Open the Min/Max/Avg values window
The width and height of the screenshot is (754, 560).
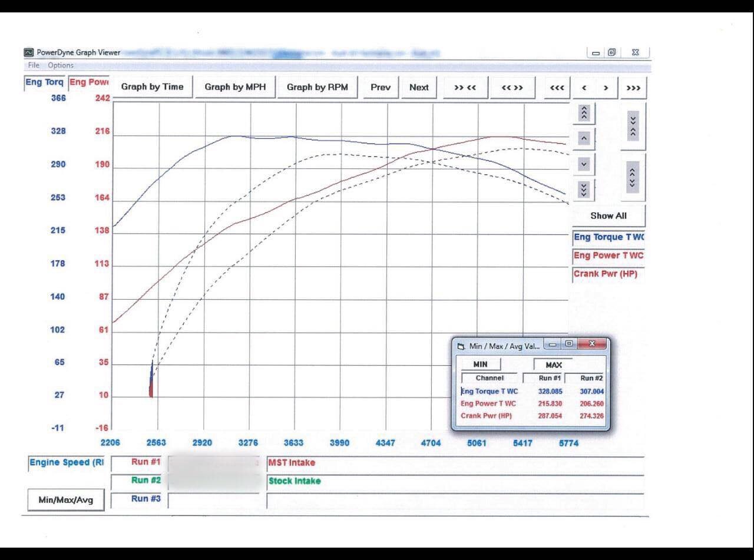66,499
